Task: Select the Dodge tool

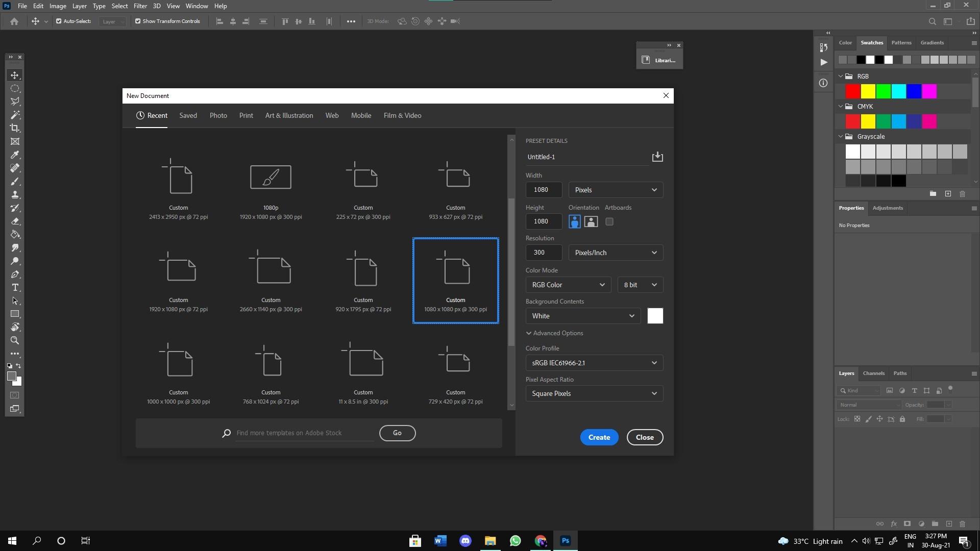Action: (x=15, y=261)
